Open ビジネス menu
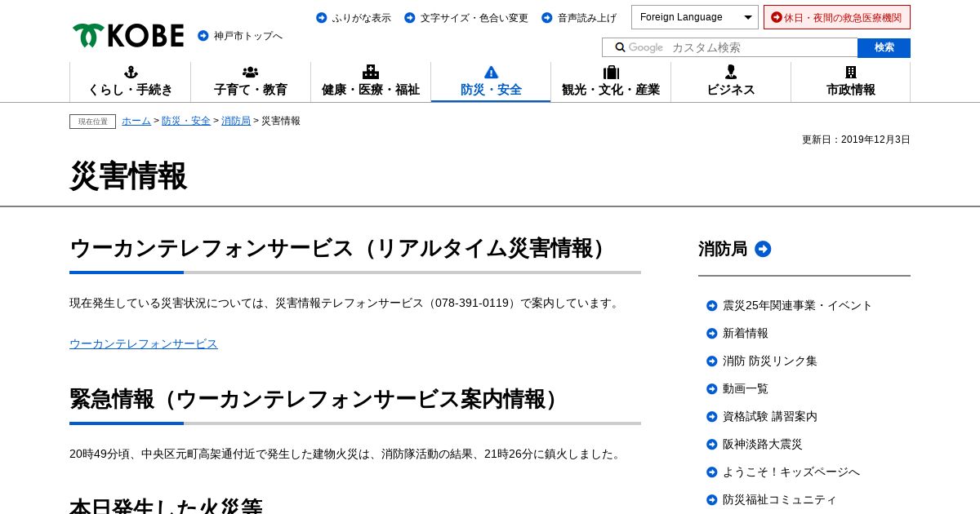This screenshot has width=980, height=514. 731,82
